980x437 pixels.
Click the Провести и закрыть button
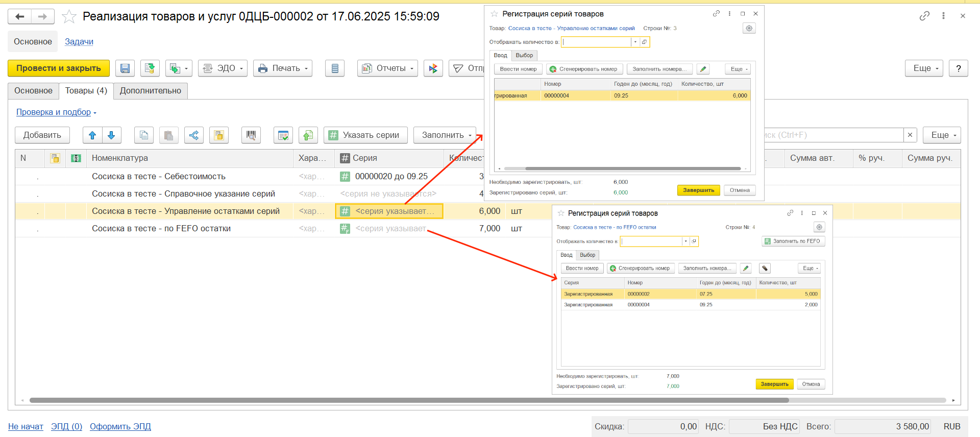coord(59,68)
